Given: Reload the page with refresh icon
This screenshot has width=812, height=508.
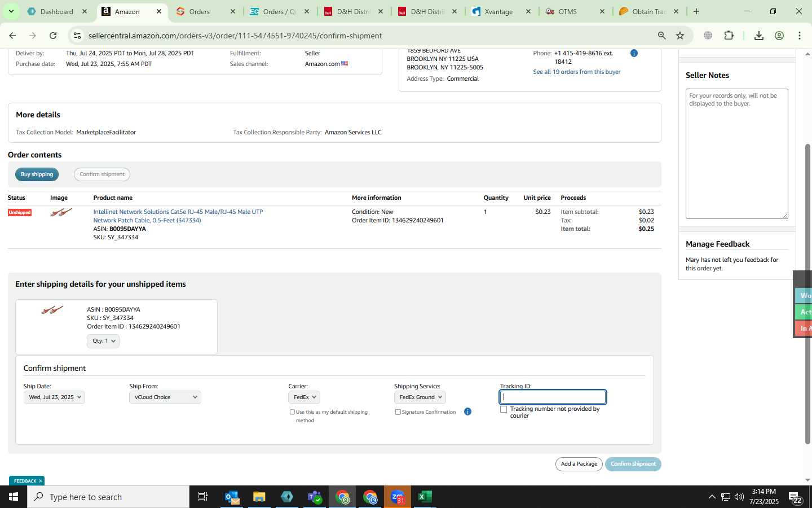Looking at the screenshot, I should tap(53, 36).
